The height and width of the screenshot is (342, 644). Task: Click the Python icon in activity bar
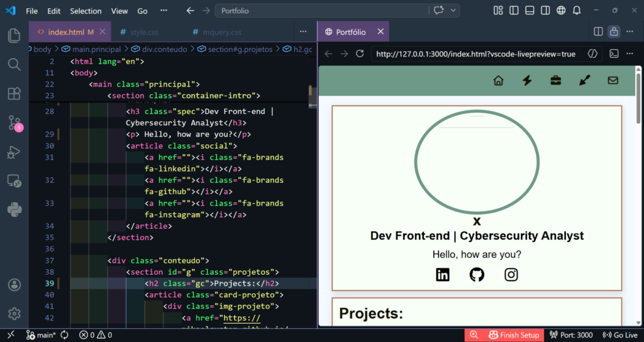click(14, 210)
